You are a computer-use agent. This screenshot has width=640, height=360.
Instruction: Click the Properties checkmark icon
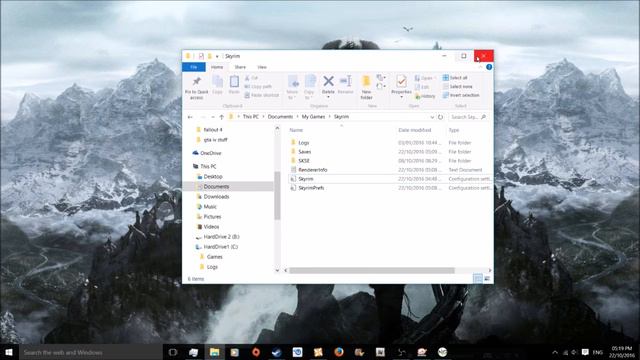[x=401, y=82]
